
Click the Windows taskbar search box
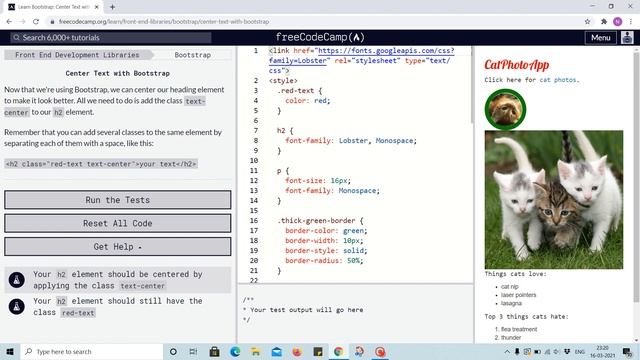pyautogui.click(x=91, y=351)
